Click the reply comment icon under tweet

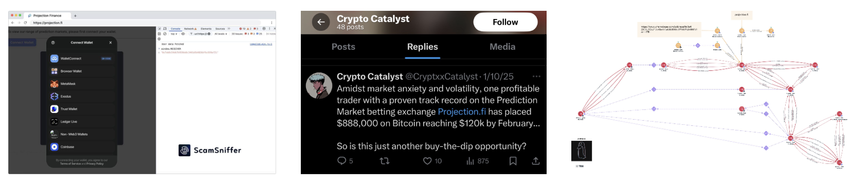(x=341, y=161)
